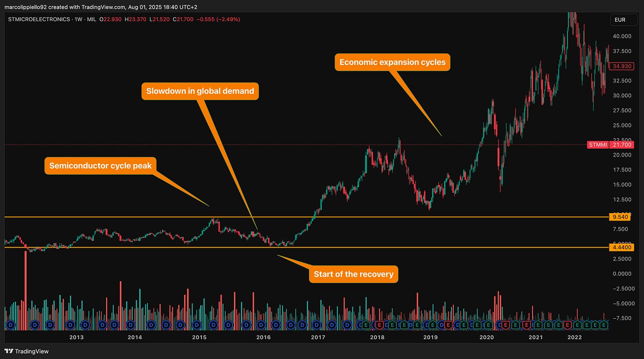Click the 37.500 price axis label
This screenshot has height=359, width=644.
(x=621, y=51)
